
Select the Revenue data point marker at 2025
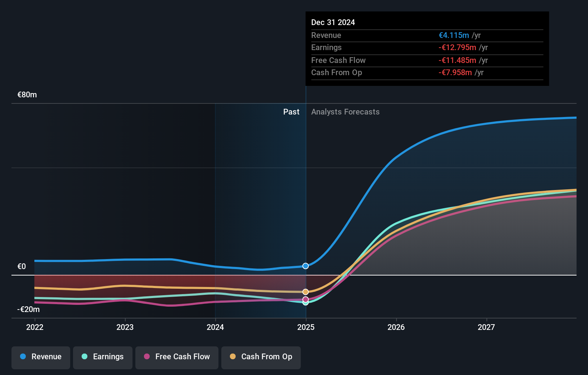click(x=305, y=266)
